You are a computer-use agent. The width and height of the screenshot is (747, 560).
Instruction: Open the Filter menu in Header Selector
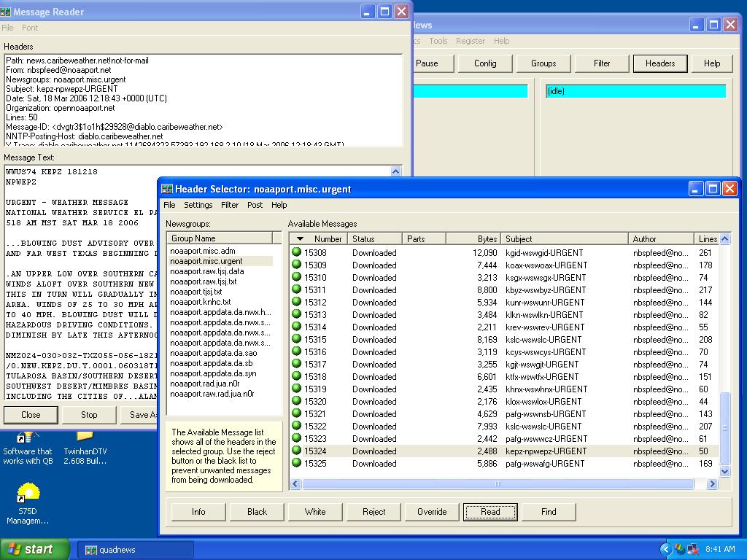pos(230,205)
